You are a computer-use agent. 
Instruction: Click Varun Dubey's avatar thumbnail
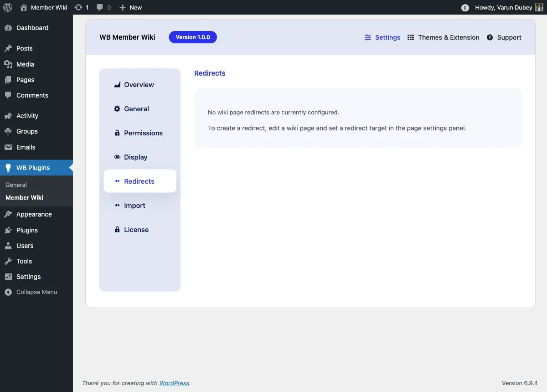[539, 7]
